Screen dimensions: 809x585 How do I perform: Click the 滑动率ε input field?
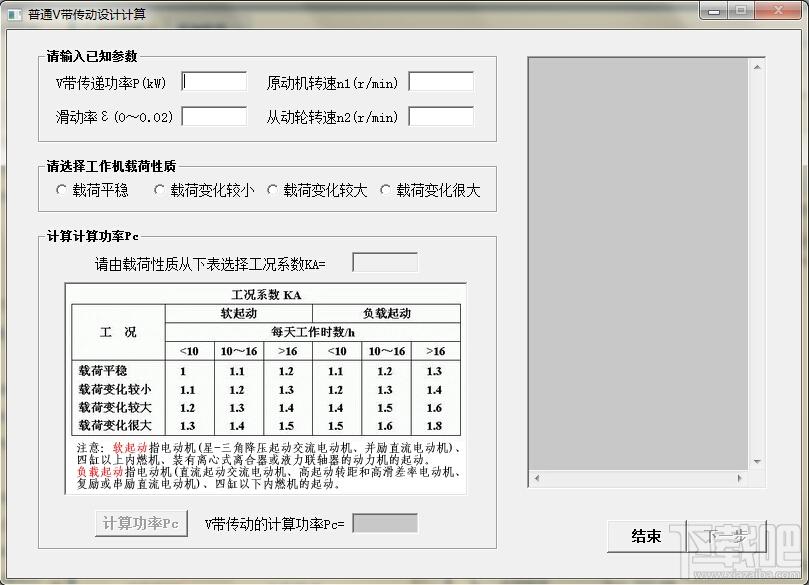pos(214,116)
